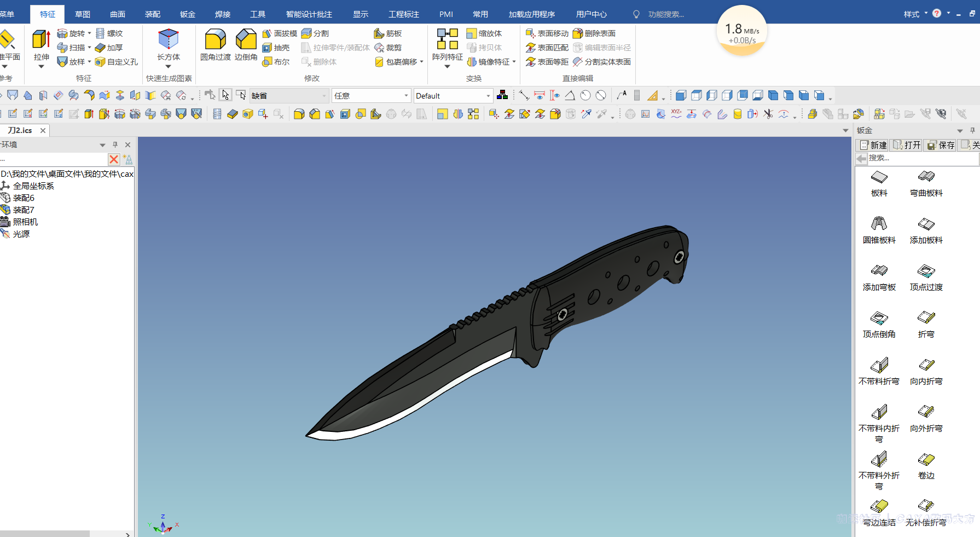Click the 新建 button in 钣金 panel

pyautogui.click(x=873, y=145)
